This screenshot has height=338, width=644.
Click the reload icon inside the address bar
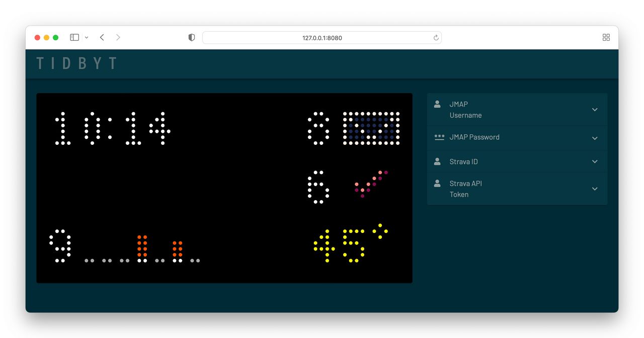click(x=436, y=37)
